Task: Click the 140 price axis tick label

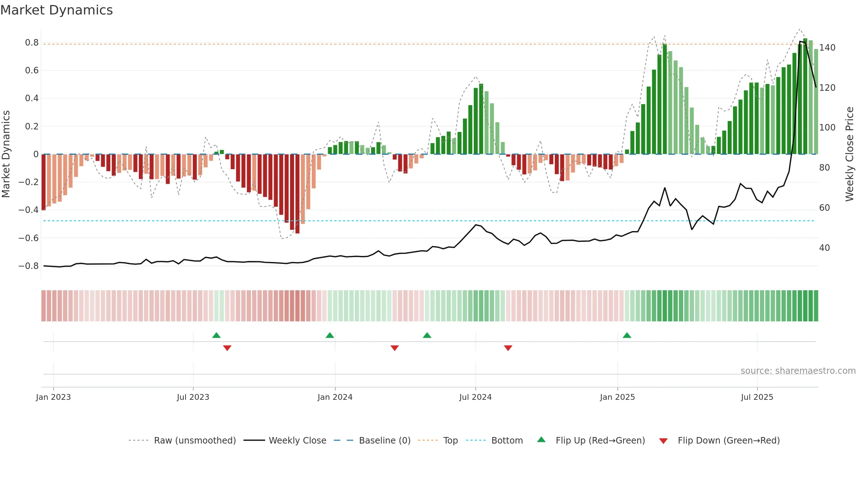Action: tap(827, 48)
